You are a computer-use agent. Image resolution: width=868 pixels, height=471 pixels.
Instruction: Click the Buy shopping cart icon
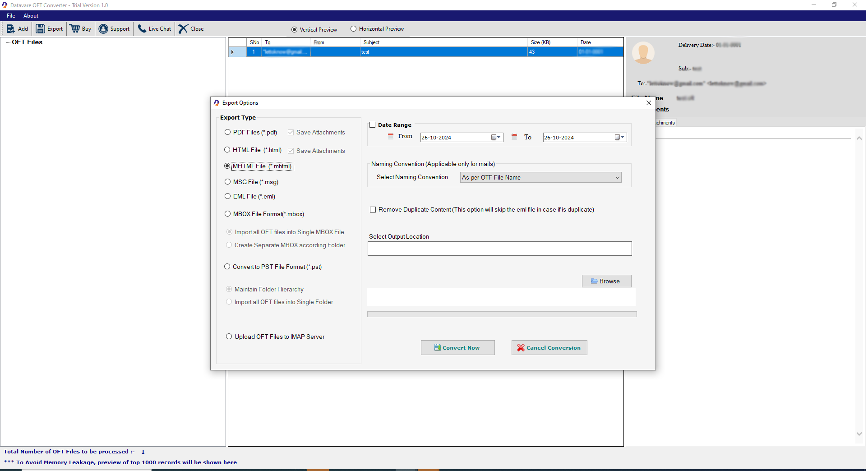tap(75, 29)
